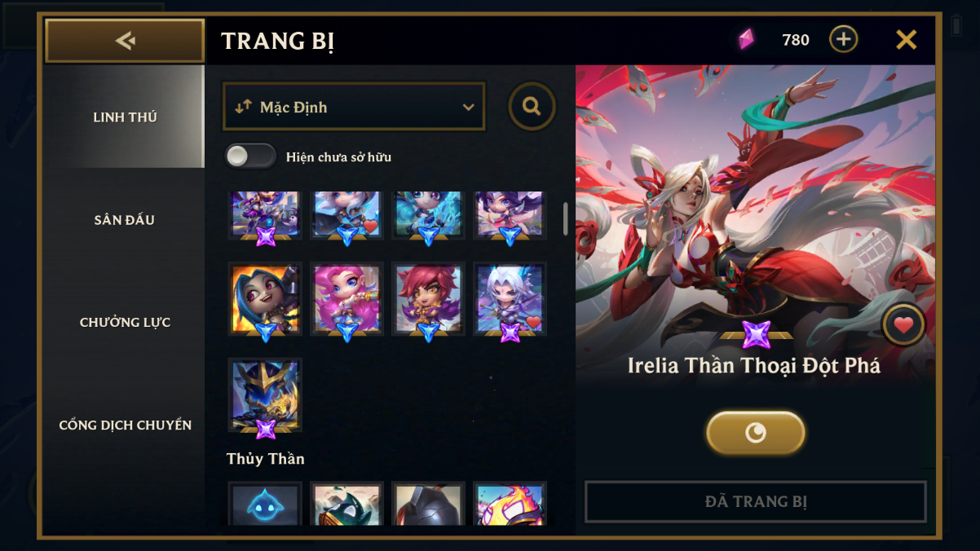
Task: Select the pink-haired chibi thumbnail
Action: coord(347,299)
